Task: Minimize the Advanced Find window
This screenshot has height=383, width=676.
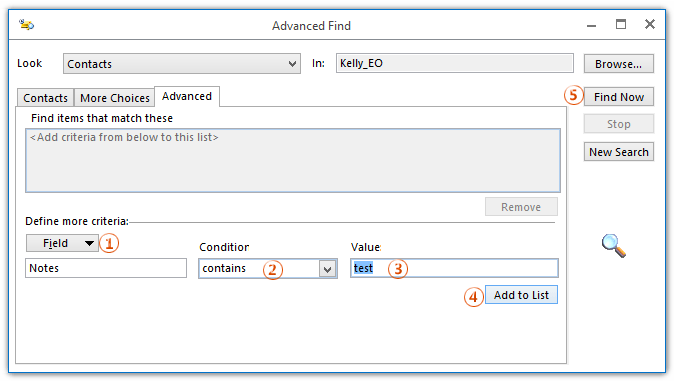Action: [592, 26]
